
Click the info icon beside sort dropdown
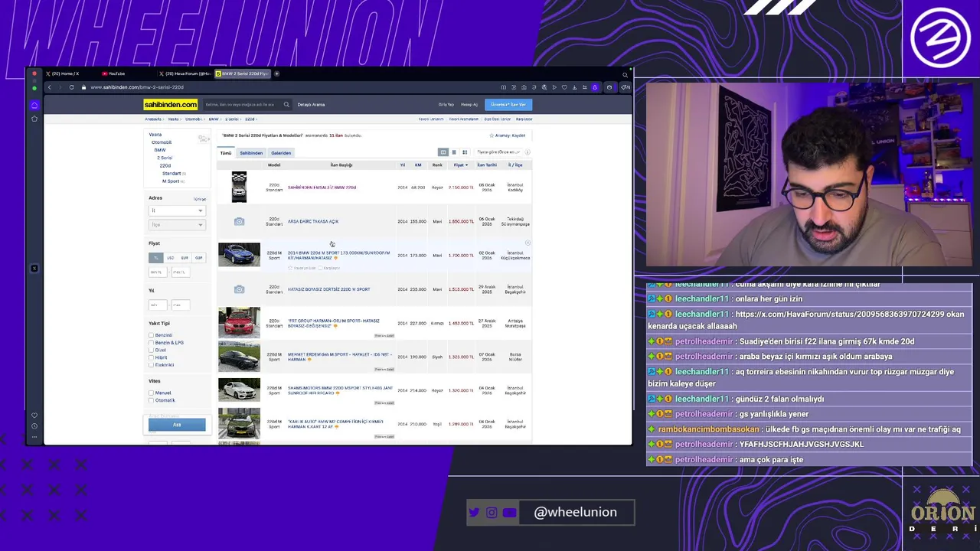click(527, 152)
